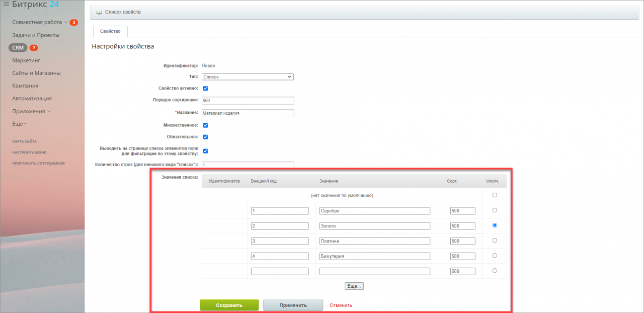
Task: Focus the Порядок сортировки field
Action: pyautogui.click(x=248, y=100)
